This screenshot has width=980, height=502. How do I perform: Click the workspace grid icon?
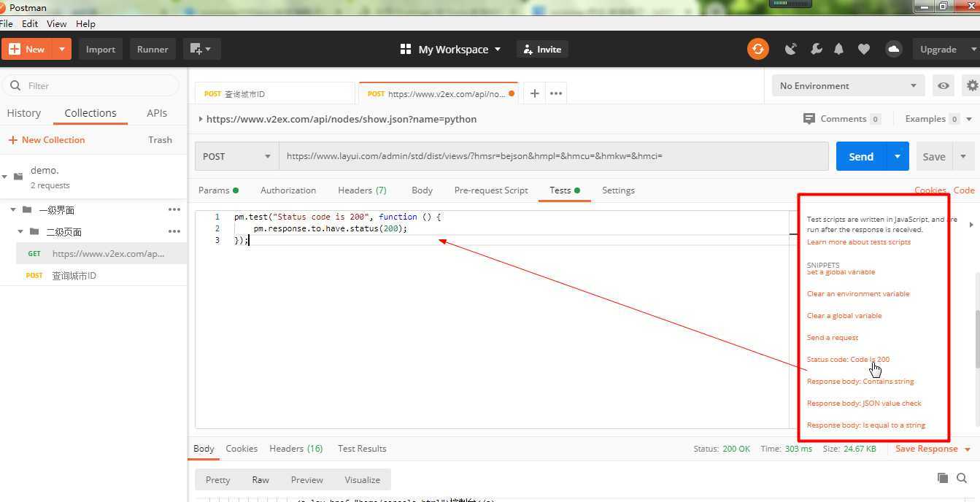406,49
